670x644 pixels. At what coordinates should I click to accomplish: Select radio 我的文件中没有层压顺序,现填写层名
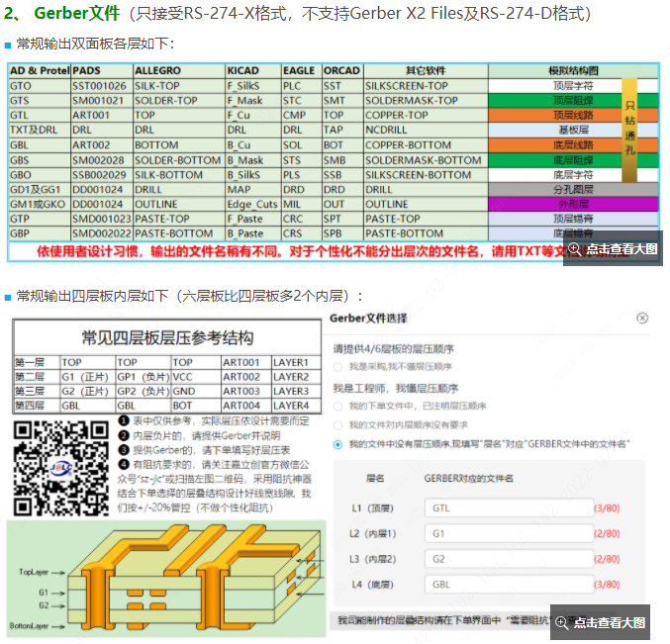pyautogui.click(x=338, y=444)
